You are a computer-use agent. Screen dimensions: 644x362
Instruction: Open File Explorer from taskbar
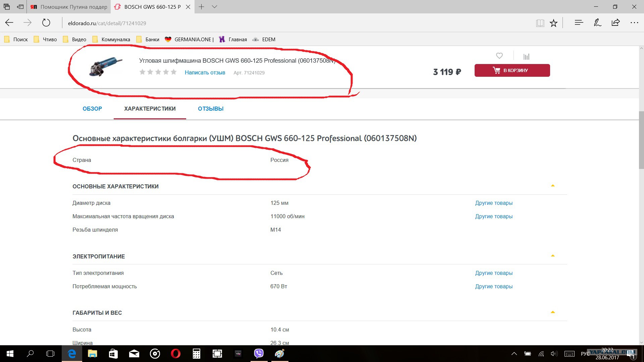coord(92,354)
